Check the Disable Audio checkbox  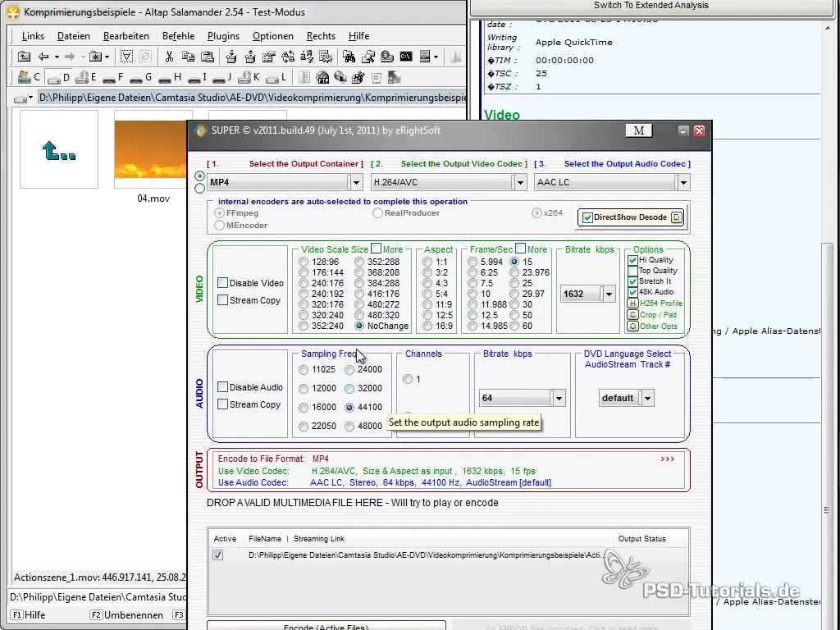[x=223, y=387]
